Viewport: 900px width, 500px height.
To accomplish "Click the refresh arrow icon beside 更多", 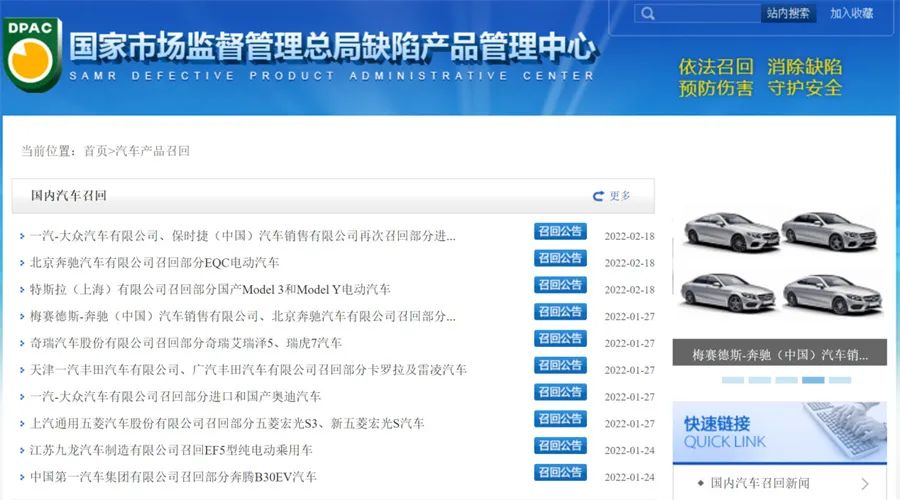I will point(598,196).
